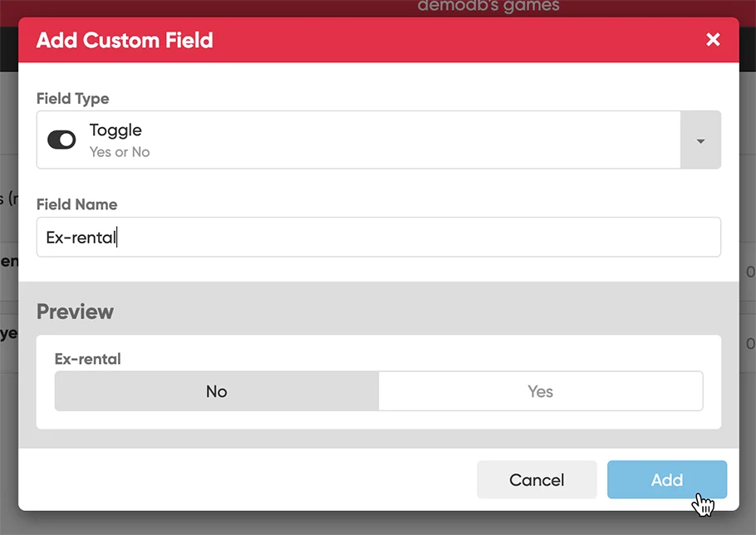Click the "Yes or No" field type description
The height and width of the screenshot is (535, 756).
[x=120, y=152]
